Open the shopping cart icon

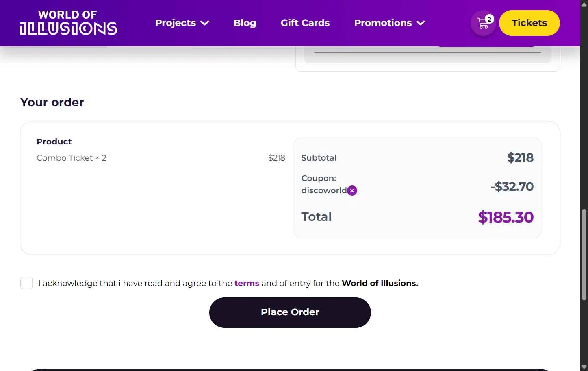[x=483, y=23]
